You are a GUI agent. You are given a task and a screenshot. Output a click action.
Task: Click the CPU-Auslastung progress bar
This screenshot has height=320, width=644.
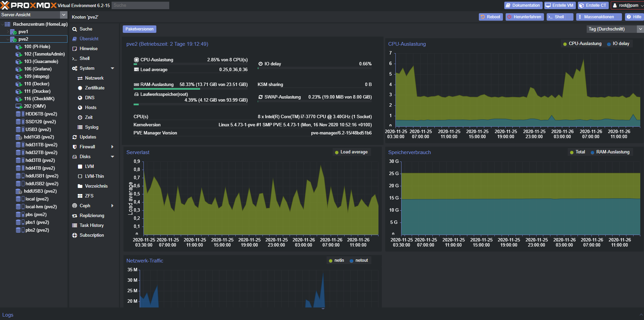(191, 64)
